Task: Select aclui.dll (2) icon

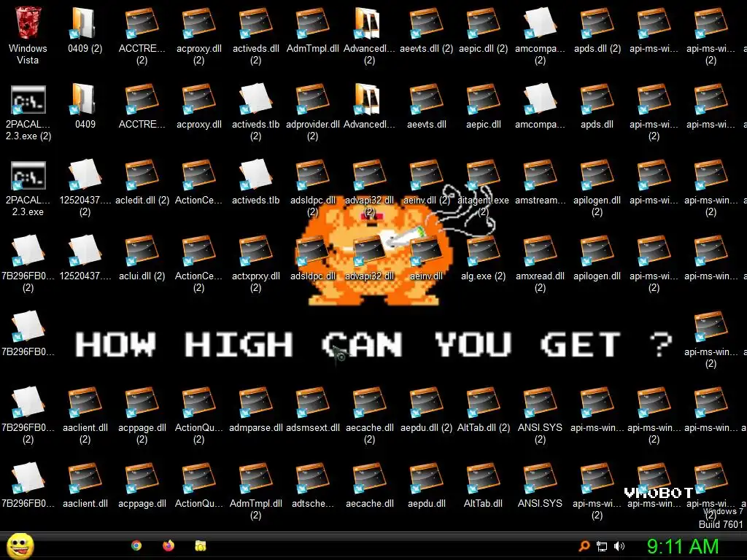Action: click(x=142, y=250)
